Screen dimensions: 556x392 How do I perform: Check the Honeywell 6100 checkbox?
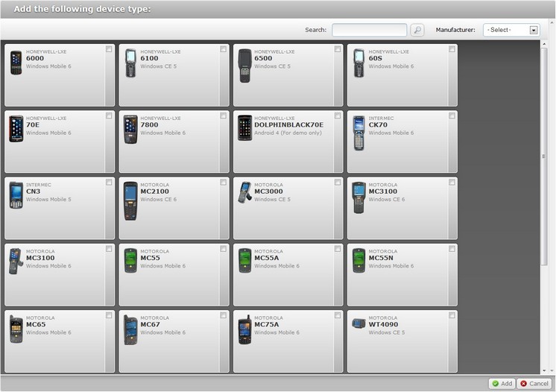pyautogui.click(x=223, y=49)
